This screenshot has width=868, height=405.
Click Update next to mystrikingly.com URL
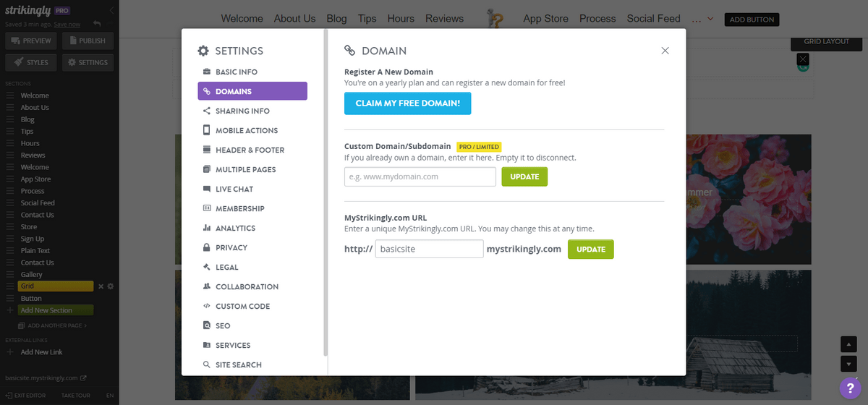pyautogui.click(x=591, y=249)
